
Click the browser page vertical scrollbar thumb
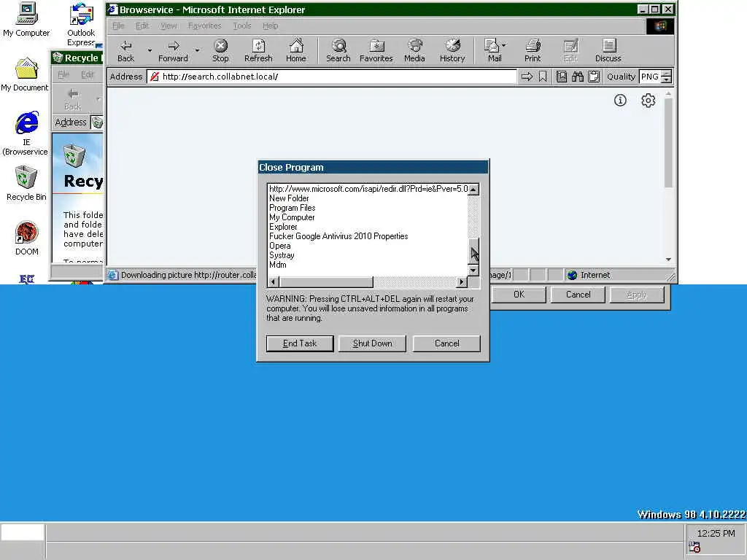[668, 143]
